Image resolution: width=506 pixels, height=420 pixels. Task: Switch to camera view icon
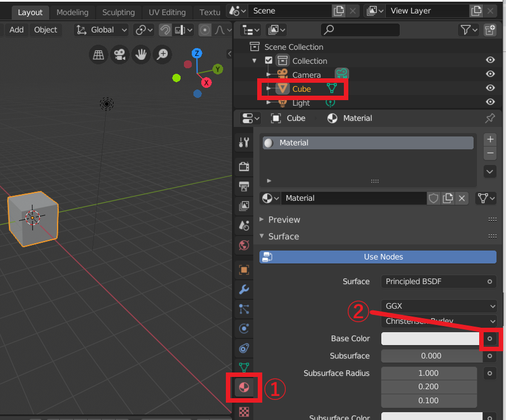(x=120, y=55)
